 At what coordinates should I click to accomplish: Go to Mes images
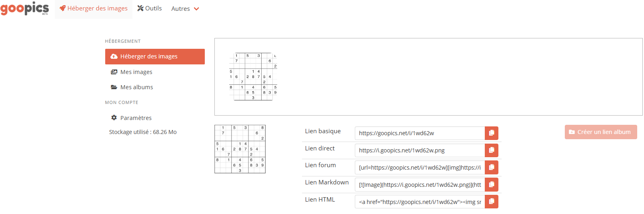click(136, 72)
